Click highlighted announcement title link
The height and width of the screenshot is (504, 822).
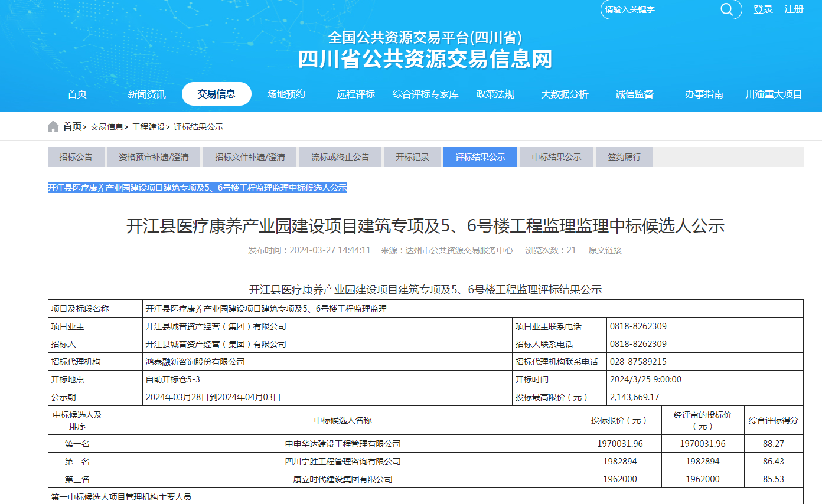pyautogui.click(x=197, y=188)
